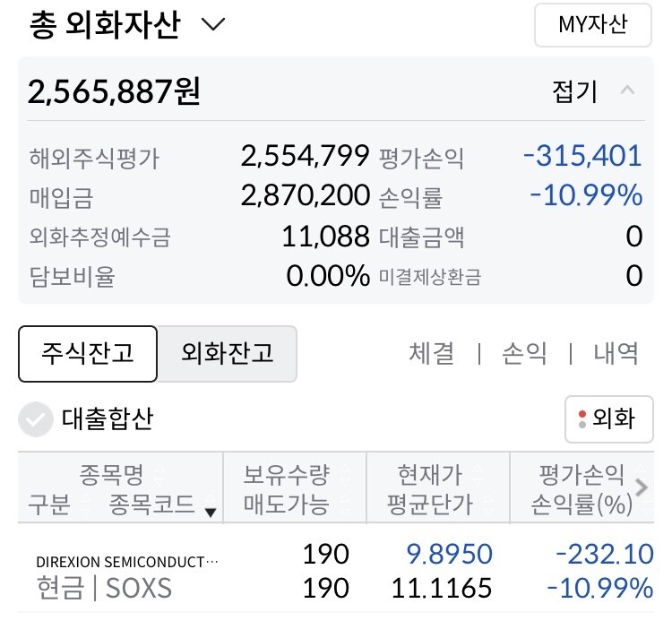
Task: Open the 체결 link
Action: pos(431,353)
